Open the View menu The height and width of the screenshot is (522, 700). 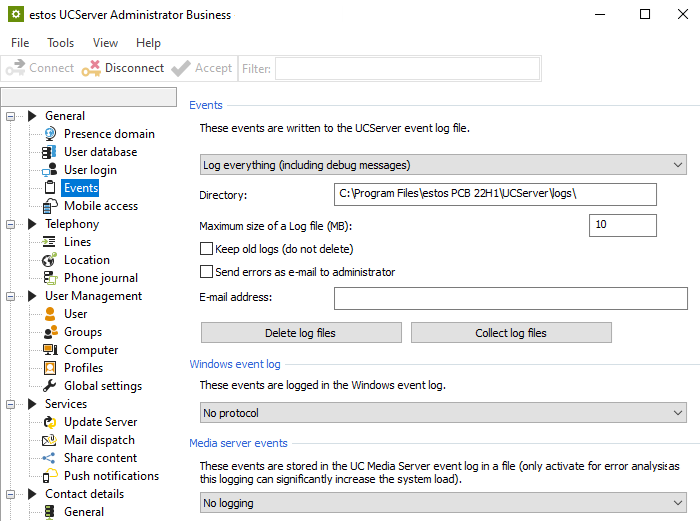coord(105,43)
